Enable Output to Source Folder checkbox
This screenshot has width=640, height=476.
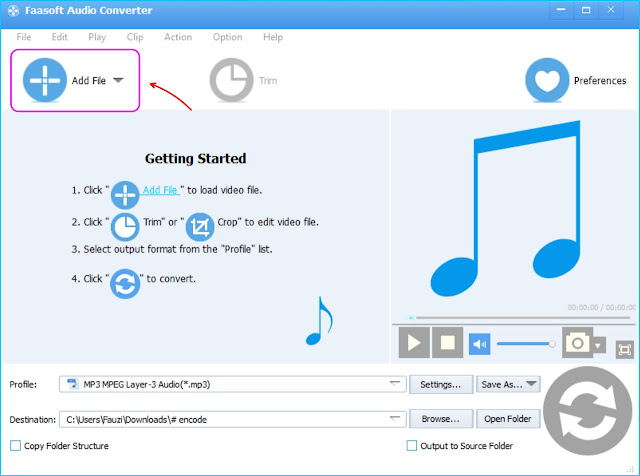[412, 445]
